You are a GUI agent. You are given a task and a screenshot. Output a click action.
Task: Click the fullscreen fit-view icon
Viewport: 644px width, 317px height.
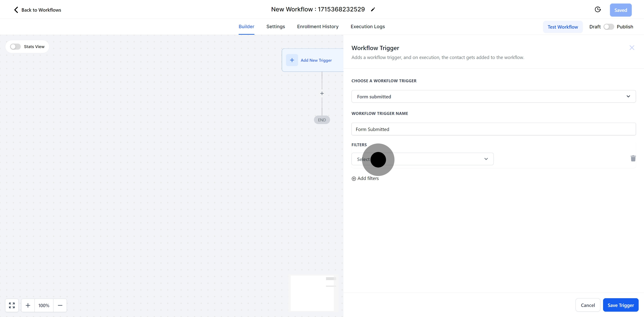[12, 305]
